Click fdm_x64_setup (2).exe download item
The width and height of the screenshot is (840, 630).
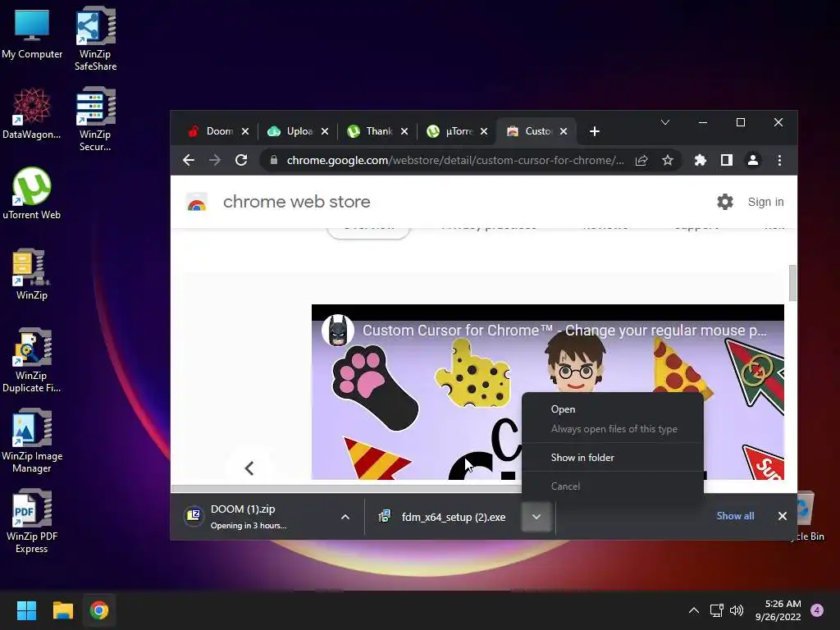[444, 517]
